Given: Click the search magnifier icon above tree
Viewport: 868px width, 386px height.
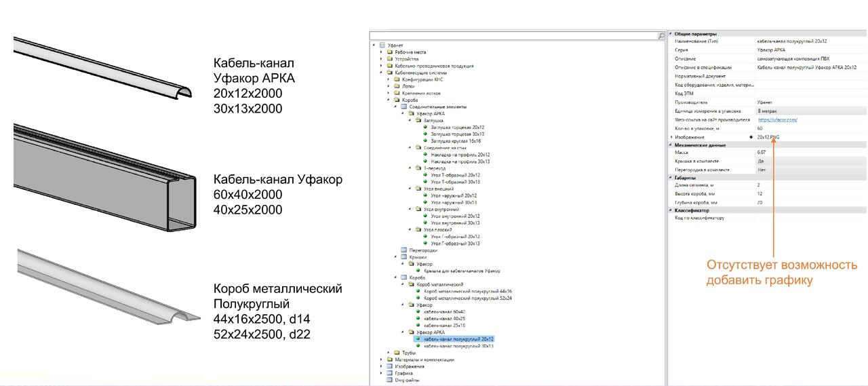Looking at the screenshot, I should [661, 35].
